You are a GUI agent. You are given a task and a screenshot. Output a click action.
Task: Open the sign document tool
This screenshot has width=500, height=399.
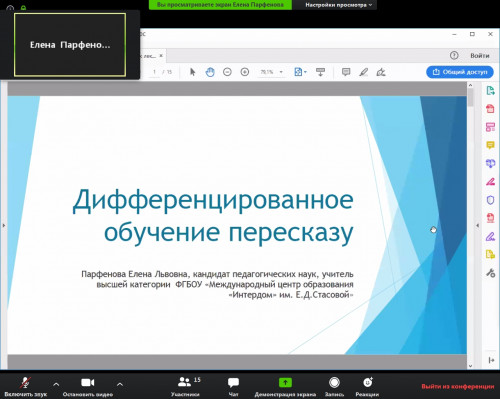[x=381, y=72]
